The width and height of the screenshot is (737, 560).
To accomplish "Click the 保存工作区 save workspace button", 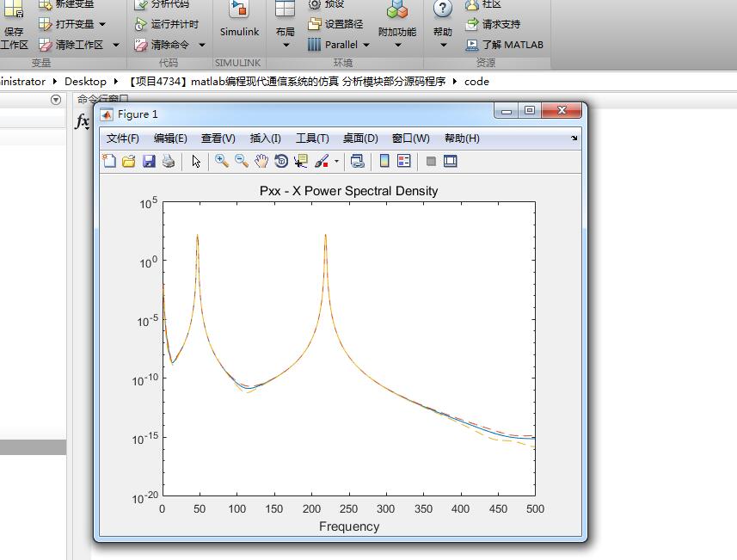I will [x=14, y=24].
